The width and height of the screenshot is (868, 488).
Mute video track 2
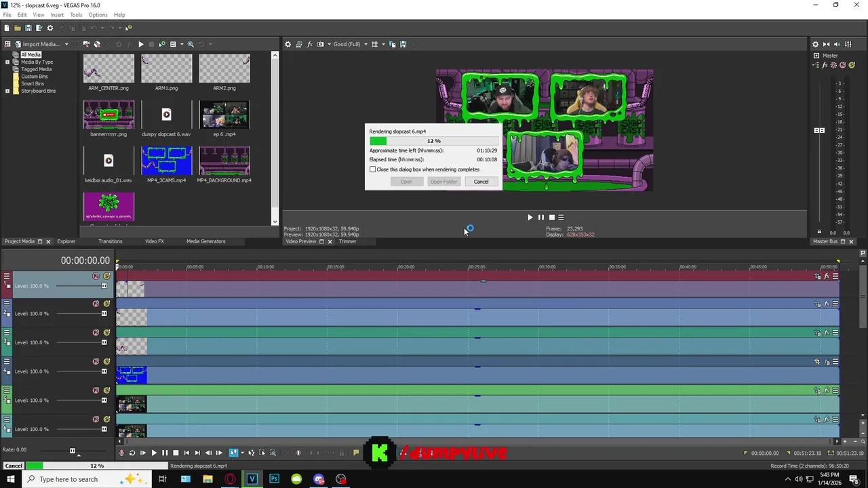coord(96,304)
